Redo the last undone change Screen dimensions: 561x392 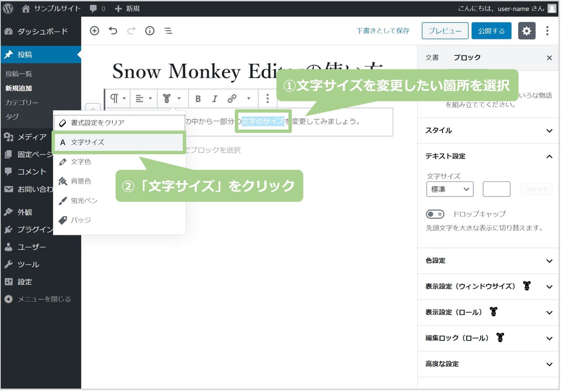tap(131, 31)
